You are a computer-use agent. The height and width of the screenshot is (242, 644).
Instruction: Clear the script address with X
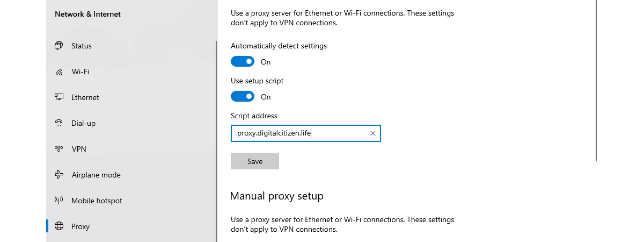372,133
